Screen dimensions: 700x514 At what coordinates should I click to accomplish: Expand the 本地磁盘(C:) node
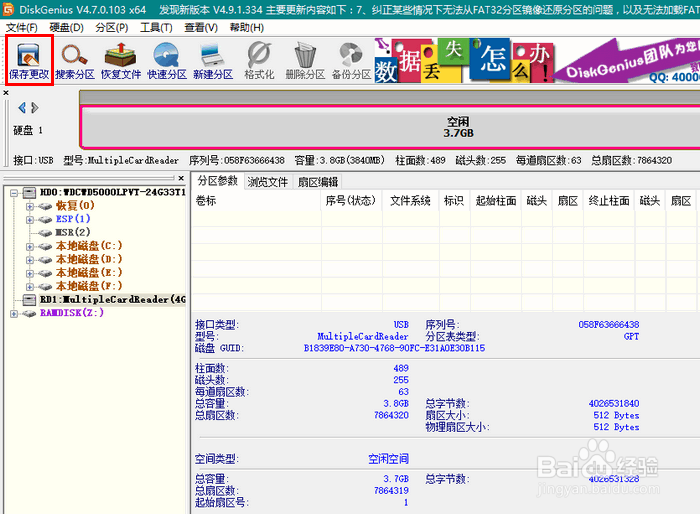click(x=29, y=247)
